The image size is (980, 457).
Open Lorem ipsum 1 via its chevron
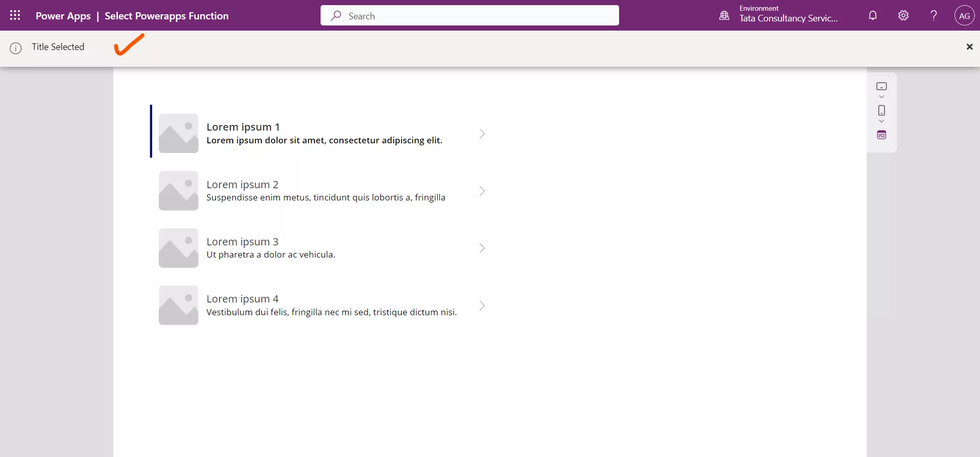482,134
